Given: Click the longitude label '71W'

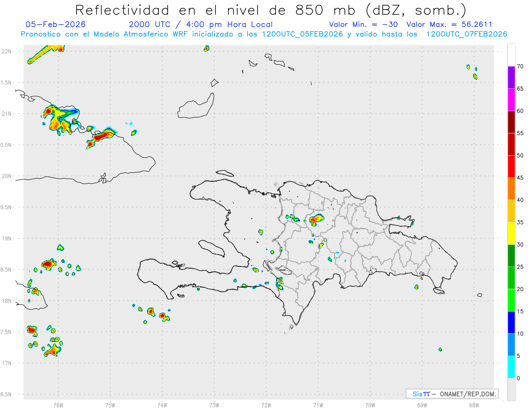Looking at the screenshot, I should [318, 405].
